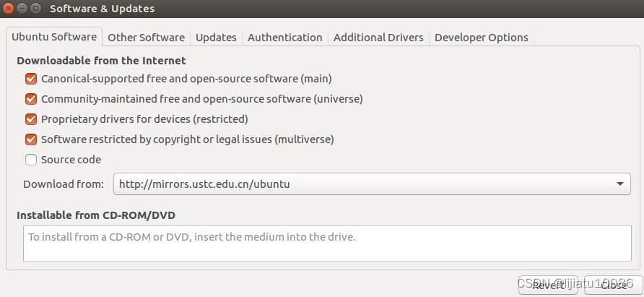Toggle Community-maintained software (universe) checkbox
644x297 pixels.
point(31,99)
